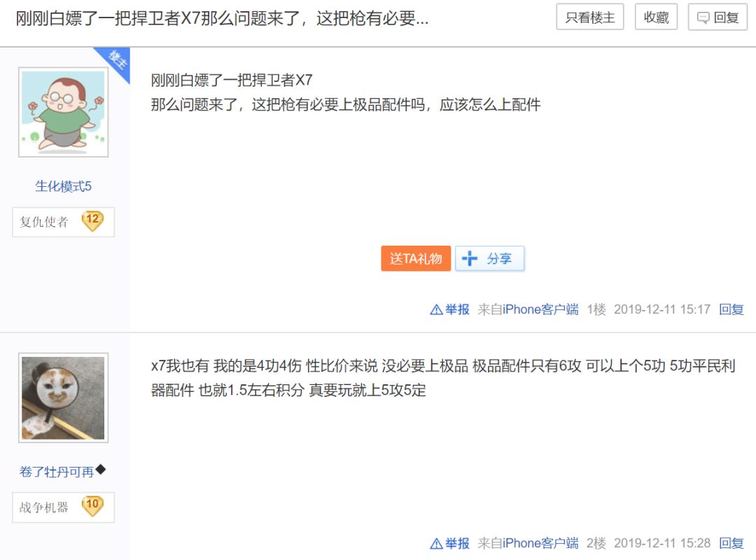Image resolution: width=756 pixels, height=560 pixels.
Task: Click the 分享 share button
Action: point(490,258)
